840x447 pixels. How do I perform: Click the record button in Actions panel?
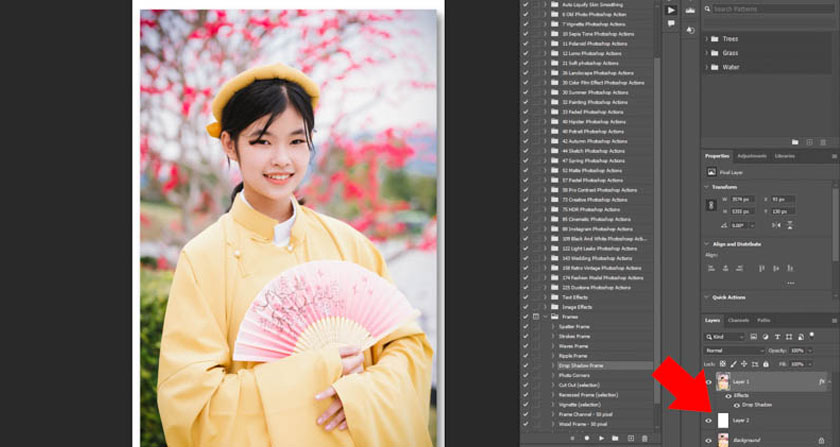coord(586,438)
